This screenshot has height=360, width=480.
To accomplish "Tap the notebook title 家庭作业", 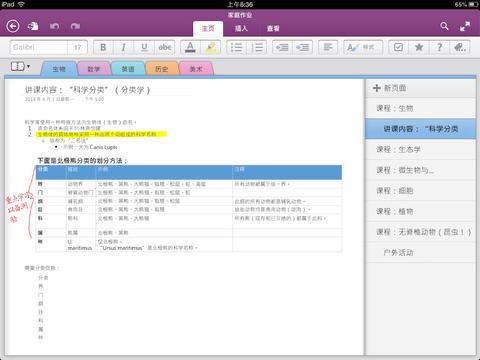I will tap(240, 15).
